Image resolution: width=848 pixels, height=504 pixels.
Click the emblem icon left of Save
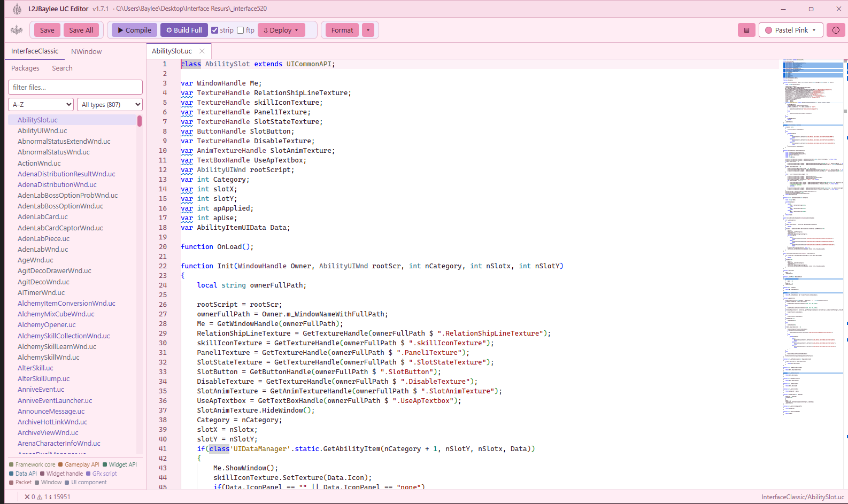[17, 30]
